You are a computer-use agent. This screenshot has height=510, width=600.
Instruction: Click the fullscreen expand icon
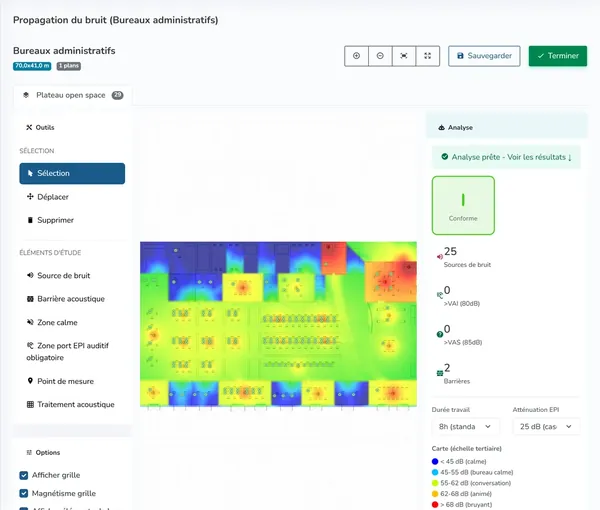pos(427,56)
